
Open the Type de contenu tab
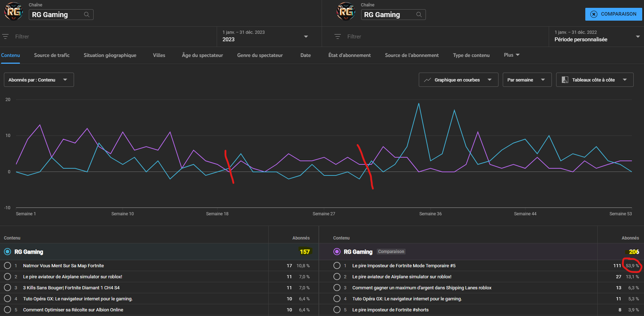click(471, 55)
